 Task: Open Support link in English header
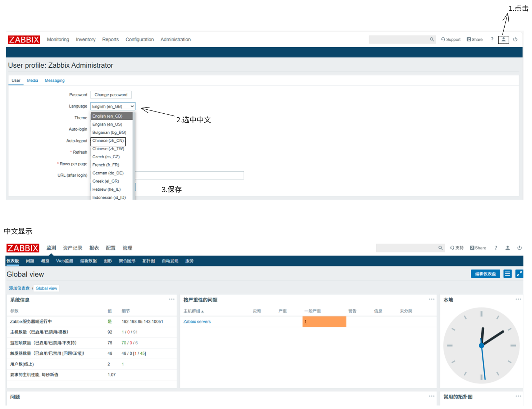(x=451, y=40)
